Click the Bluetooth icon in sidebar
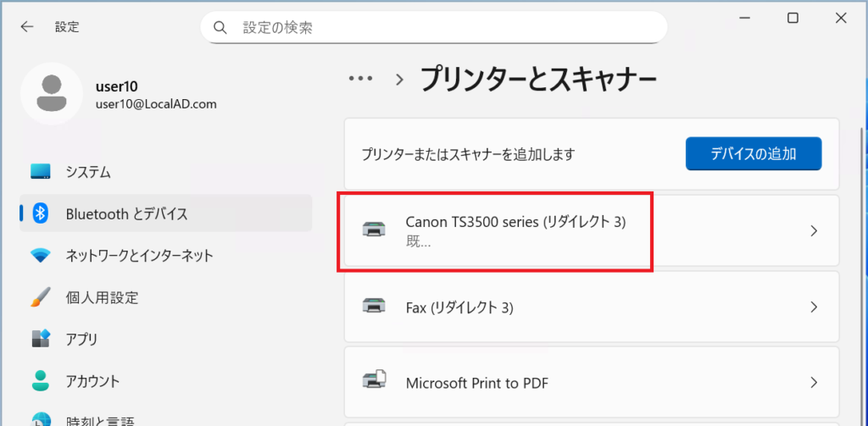The width and height of the screenshot is (868, 426). (41, 214)
